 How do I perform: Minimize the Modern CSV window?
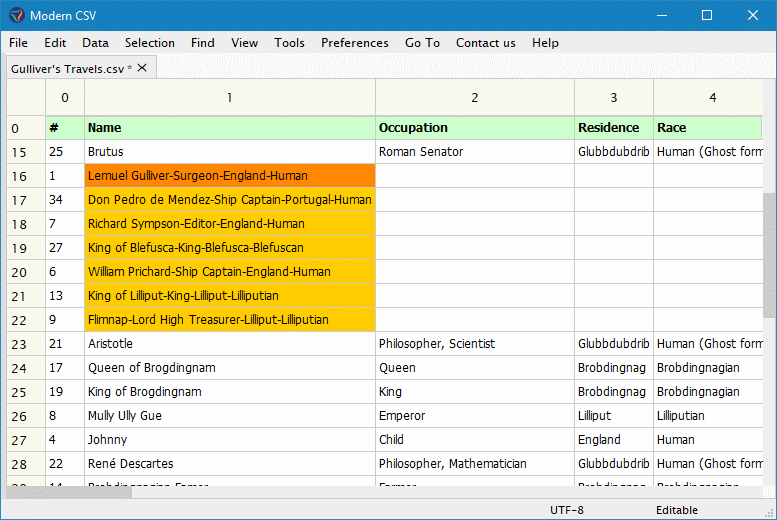662,15
